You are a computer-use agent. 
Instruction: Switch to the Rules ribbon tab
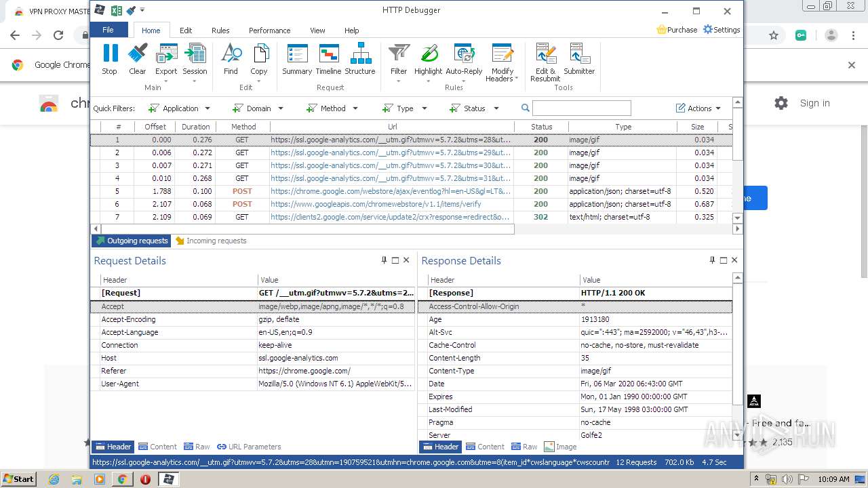tap(220, 30)
